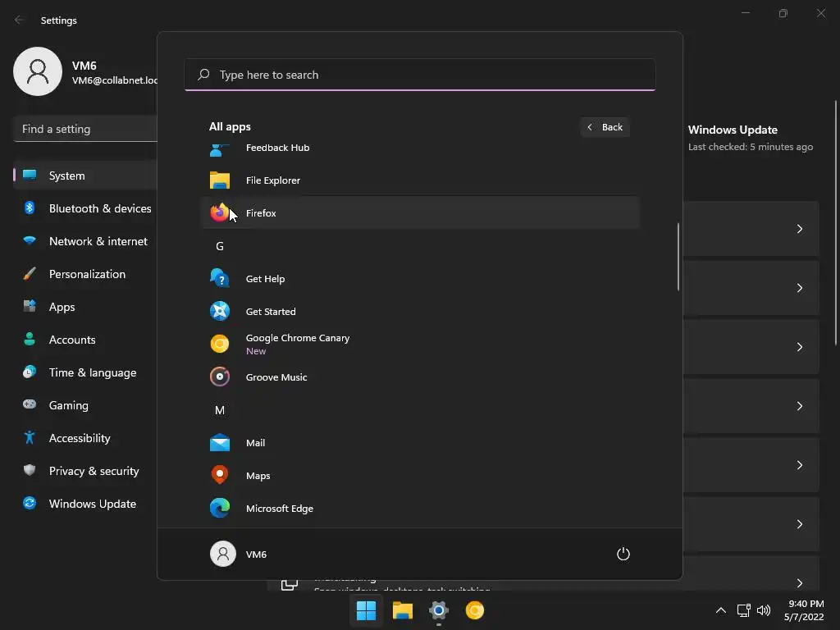Open File Explorer from the taskbar
The image size is (840, 630).
(402, 610)
